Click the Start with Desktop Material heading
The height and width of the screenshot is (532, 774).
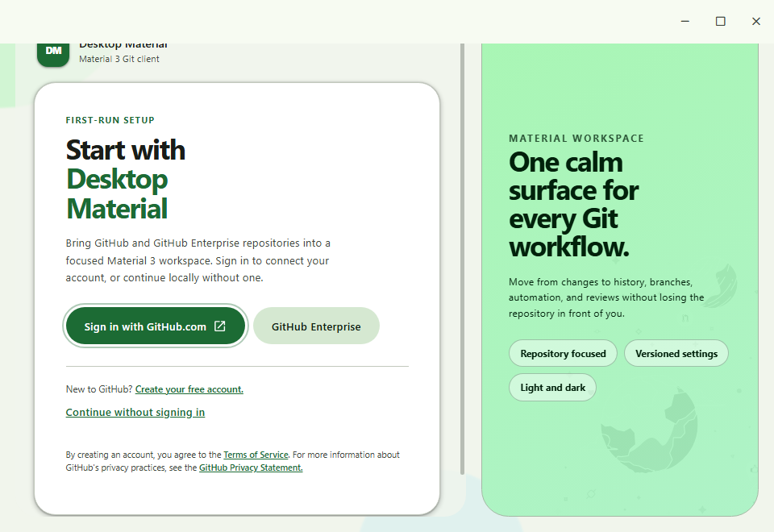pos(126,179)
